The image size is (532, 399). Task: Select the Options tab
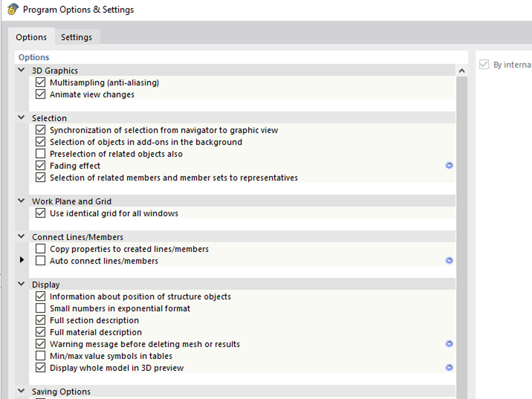click(x=31, y=37)
